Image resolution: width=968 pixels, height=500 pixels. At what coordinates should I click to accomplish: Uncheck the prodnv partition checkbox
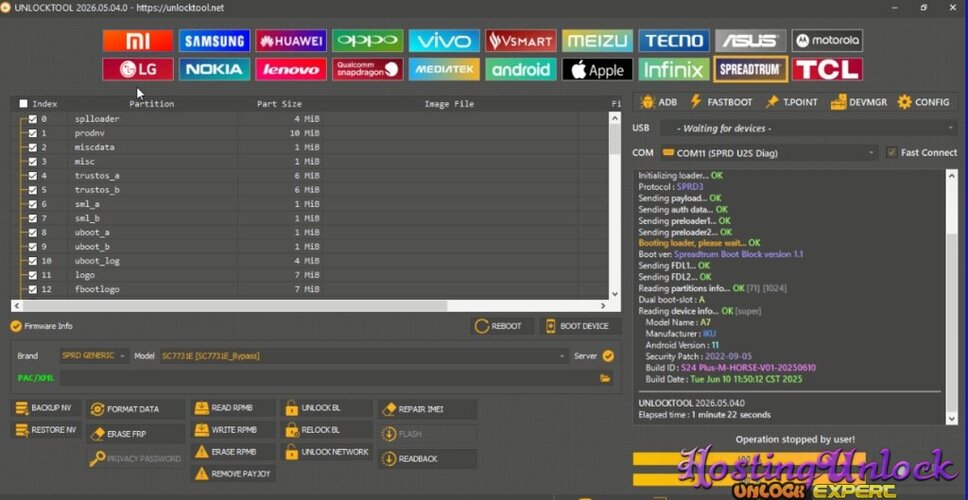[33, 133]
